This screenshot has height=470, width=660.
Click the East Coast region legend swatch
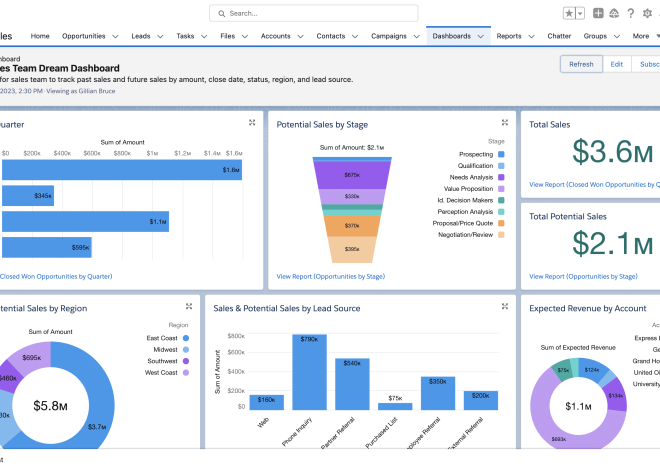(186, 338)
